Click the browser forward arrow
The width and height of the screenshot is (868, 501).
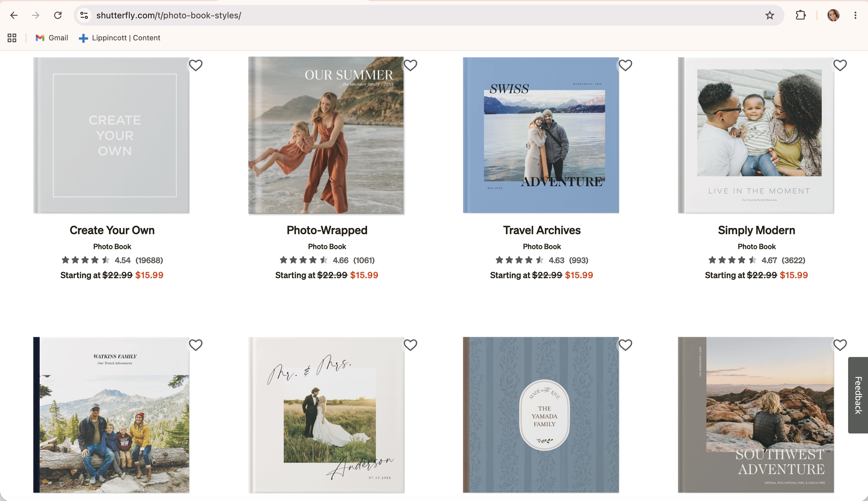tap(35, 15)
